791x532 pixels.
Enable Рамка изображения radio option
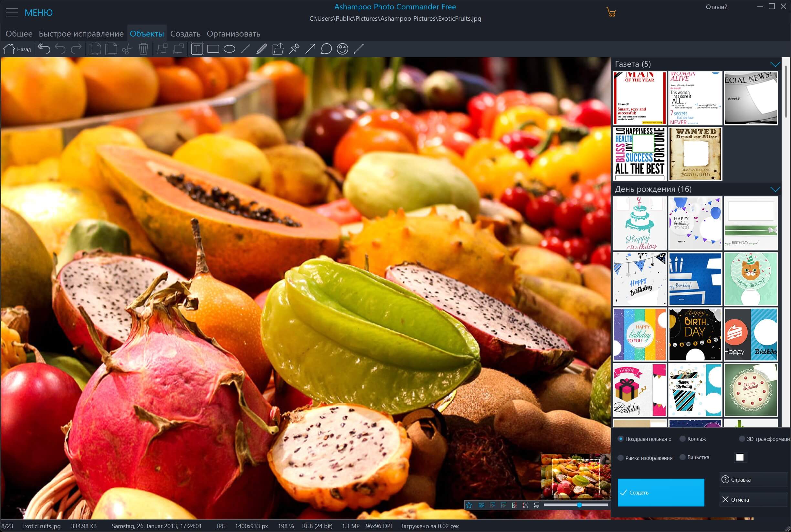pyautogui.click(x=620, y=458)
